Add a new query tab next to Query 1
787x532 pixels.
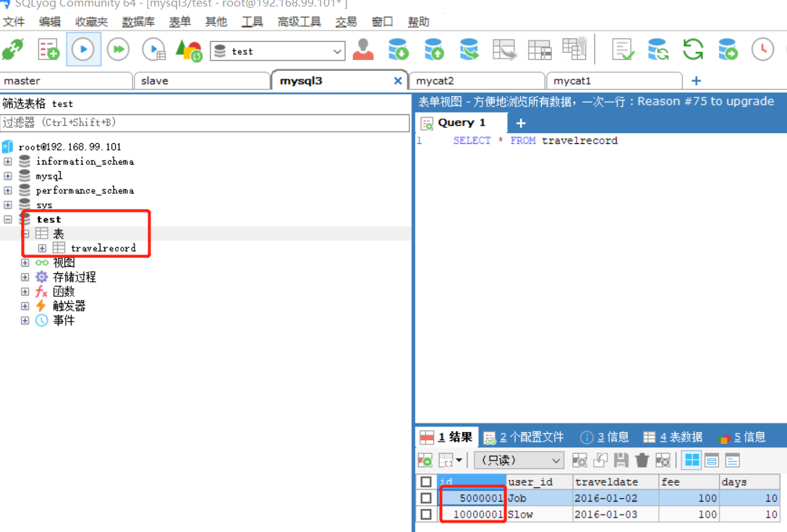coord(521,123)
